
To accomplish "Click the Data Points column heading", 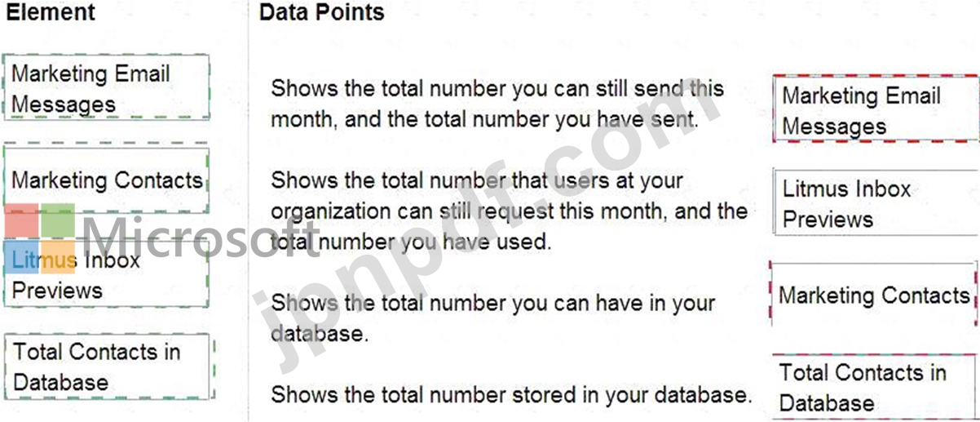I will tap(321, 12).
